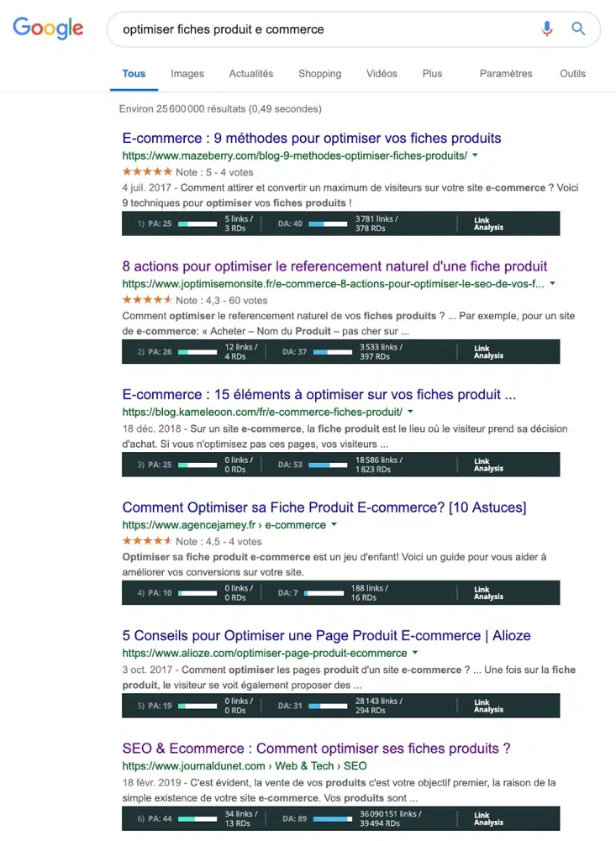Screen dimensions: 616x841
Task: Open Link Analysis for journaldunet result
Action: [488, 818]
